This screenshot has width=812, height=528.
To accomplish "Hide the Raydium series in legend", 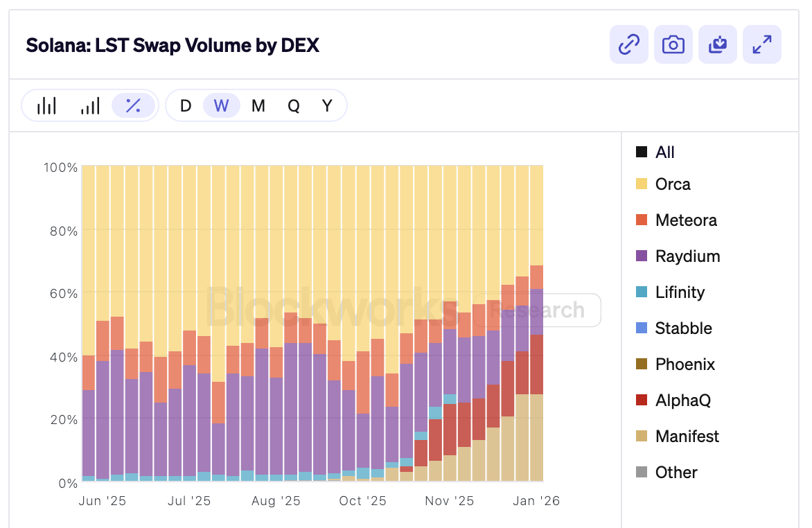I will 687,256.
